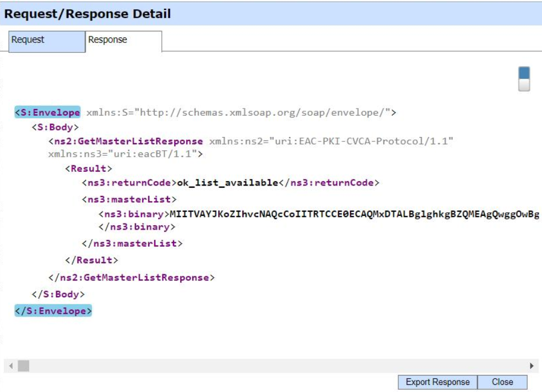Close the Request/Response Detail dialog
The width and height of the screenshot is (542, 392).
pos(502,382)
